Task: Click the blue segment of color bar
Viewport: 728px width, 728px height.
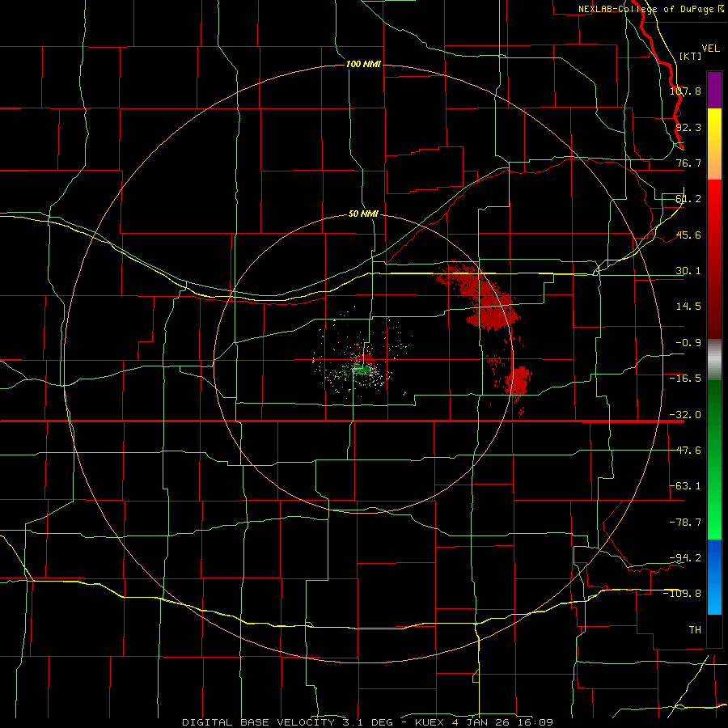Action: 714,577
